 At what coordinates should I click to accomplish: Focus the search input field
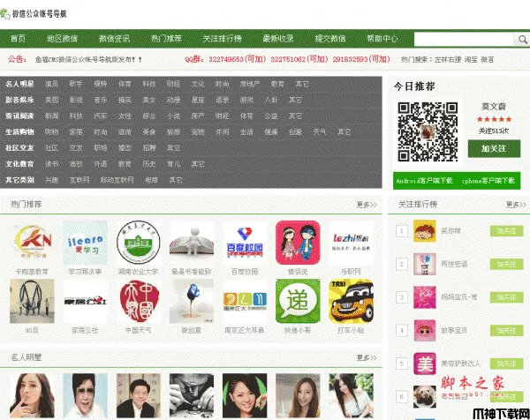click(x=464, y=40)
